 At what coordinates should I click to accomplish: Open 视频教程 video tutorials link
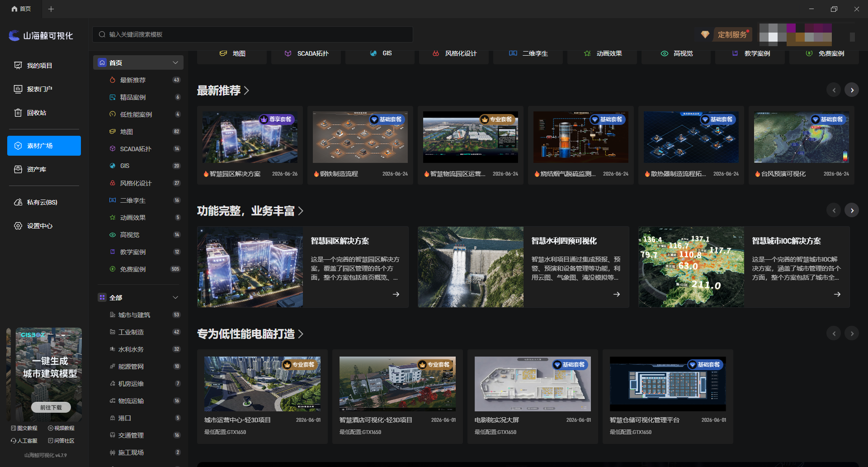coord(61,428)
